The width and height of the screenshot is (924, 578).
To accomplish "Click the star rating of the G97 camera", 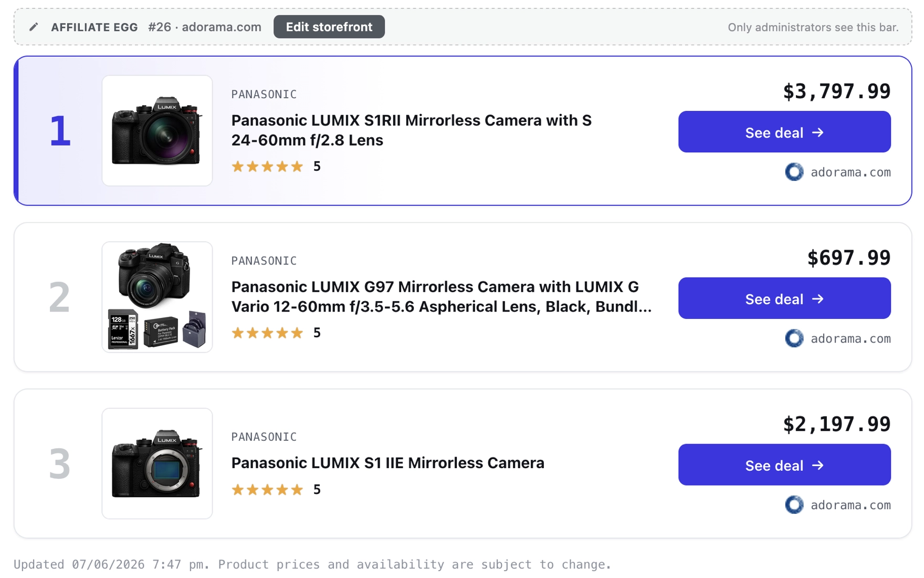I will 267,333.
